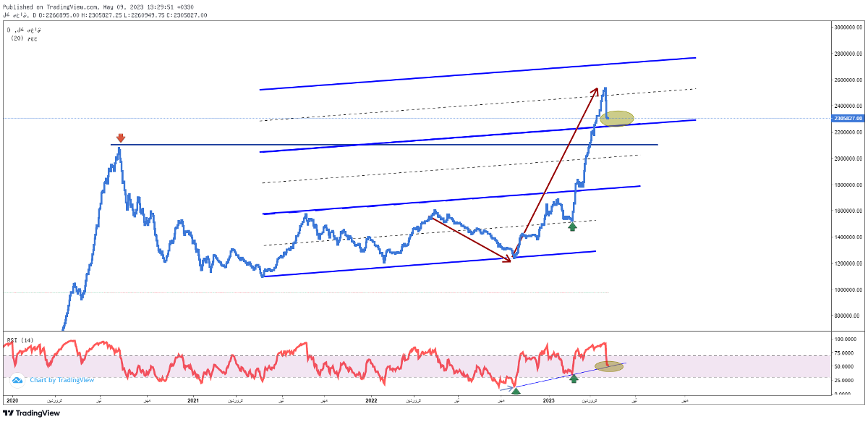The height and width of the screenshot is (422, 868).
Task: Click the green up arrow on the price chart
Action: pos(572,227)
